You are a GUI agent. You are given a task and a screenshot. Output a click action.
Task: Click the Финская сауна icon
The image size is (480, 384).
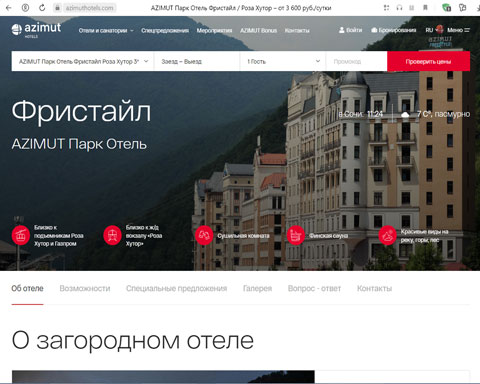pos(296,235)
